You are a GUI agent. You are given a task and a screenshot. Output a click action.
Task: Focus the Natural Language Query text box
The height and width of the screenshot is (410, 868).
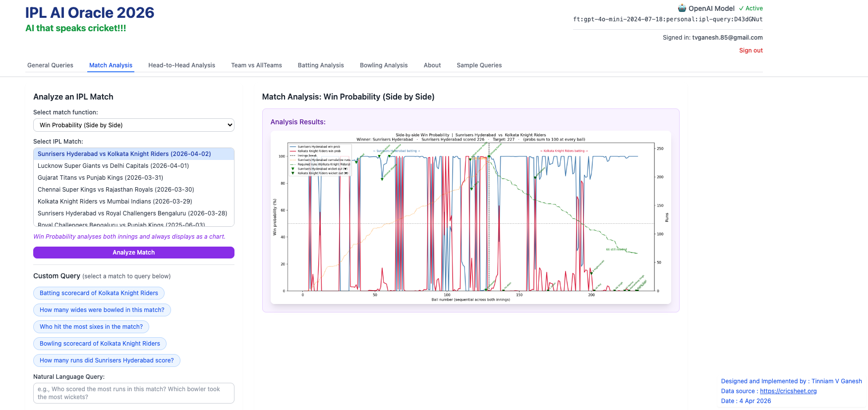coord(133,393)
